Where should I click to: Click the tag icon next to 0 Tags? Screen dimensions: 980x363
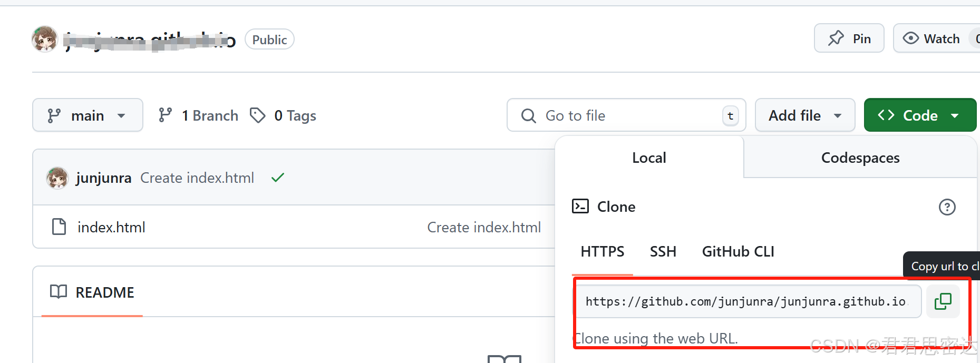point(257,115)
